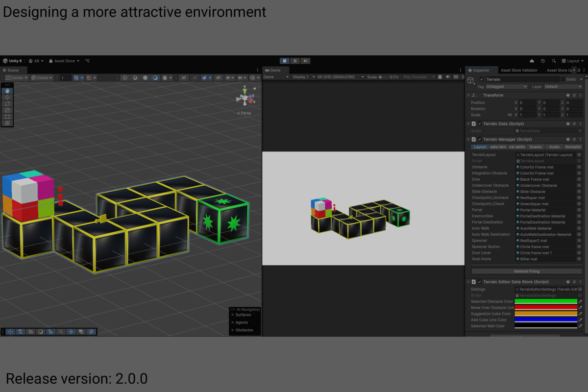Toggle the Terrain object active checkbox
Screen dimensions: 588x392
point(482,79)
